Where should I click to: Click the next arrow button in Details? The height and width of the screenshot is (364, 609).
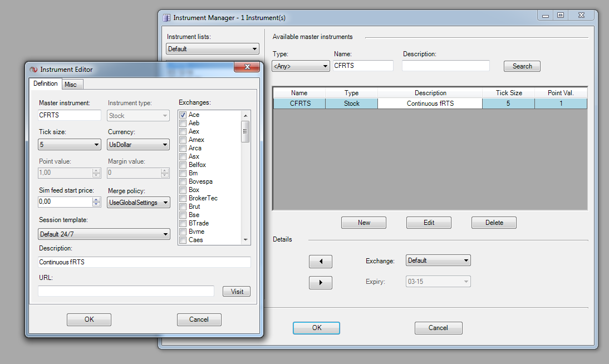pyautogui.click(x=321, y=282)
